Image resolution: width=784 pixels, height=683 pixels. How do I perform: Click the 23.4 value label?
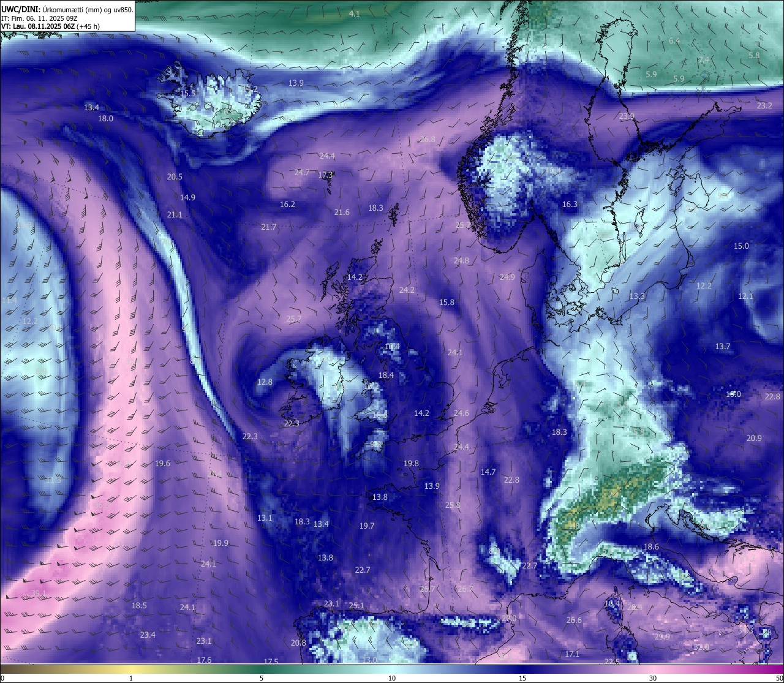(148, 635)
